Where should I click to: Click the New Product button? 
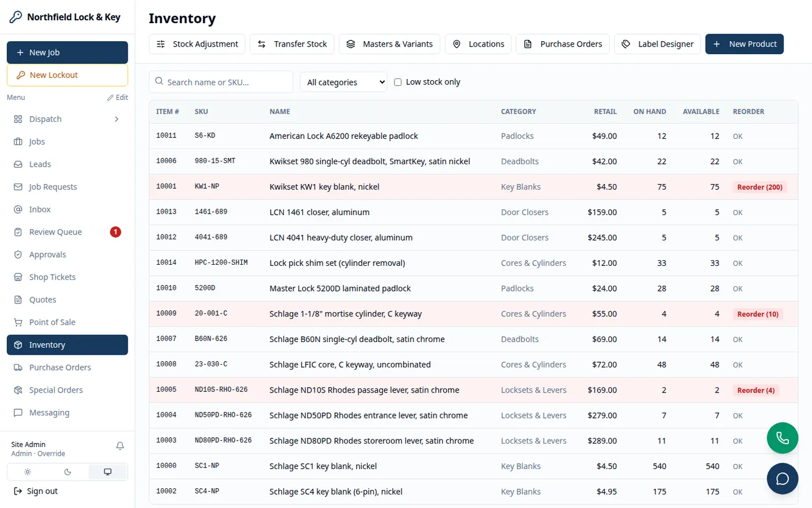click(x=744, y=44)
